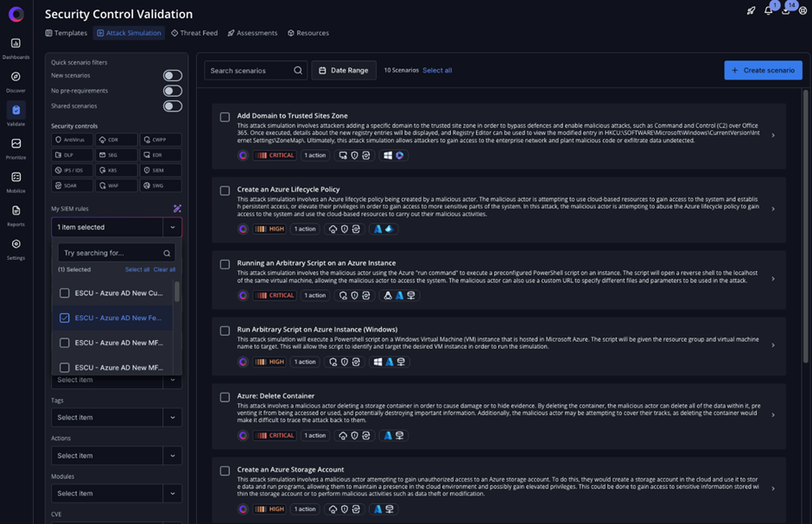The image size is (812, 524).
Task: Click the Create scenario button
Action: [x=764, y=70]
